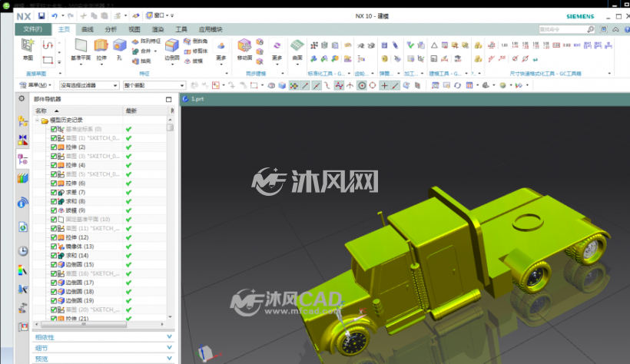Click the navigator vertical scrollbar down arrow

(x=171, y=317)
